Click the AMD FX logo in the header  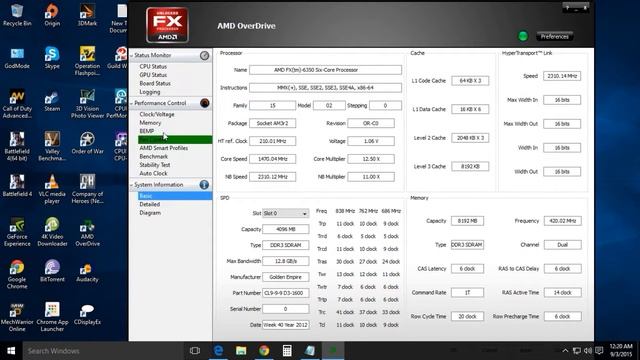pos(167,25)
